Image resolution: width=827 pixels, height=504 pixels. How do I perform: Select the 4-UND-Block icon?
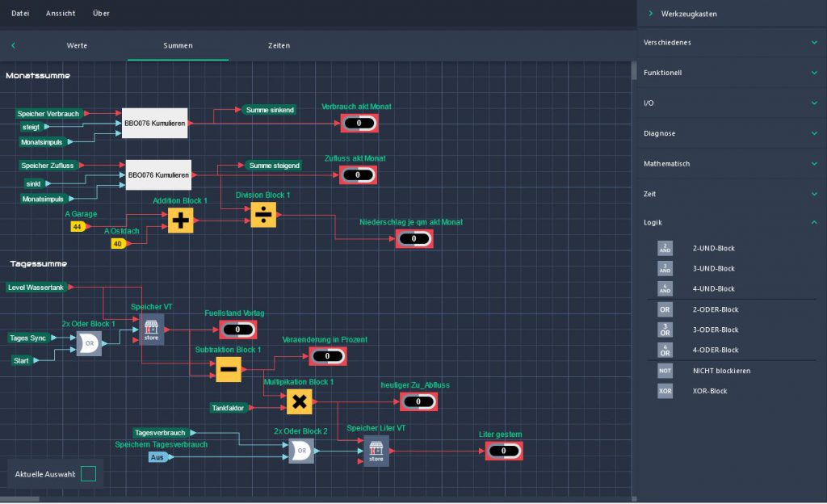664,288
